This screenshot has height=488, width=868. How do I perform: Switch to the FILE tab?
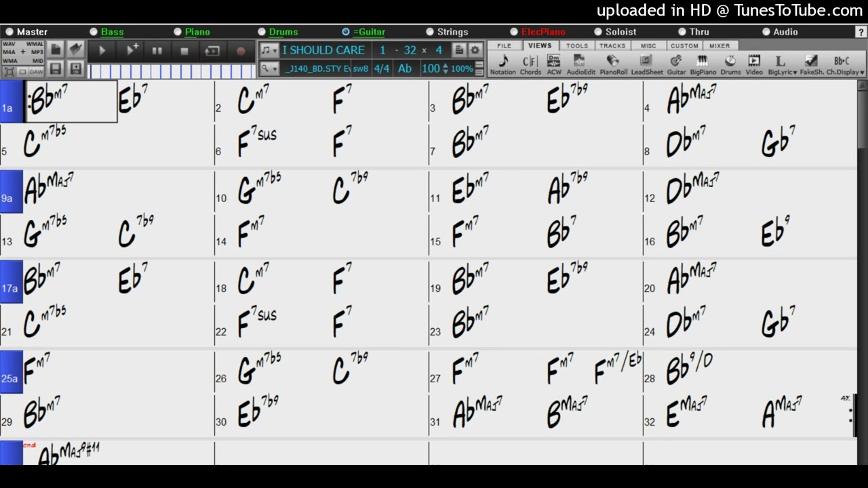pyautogui.click(x=504, y=46)
